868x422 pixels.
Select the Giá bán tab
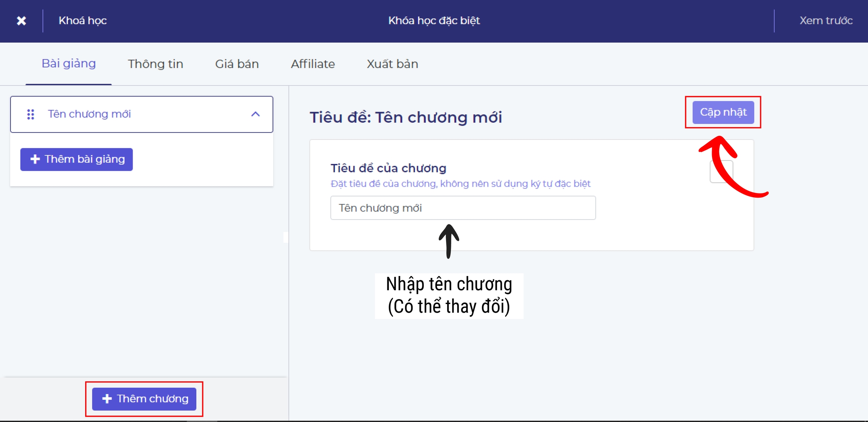pyautogui.click(x=237, y=64)
